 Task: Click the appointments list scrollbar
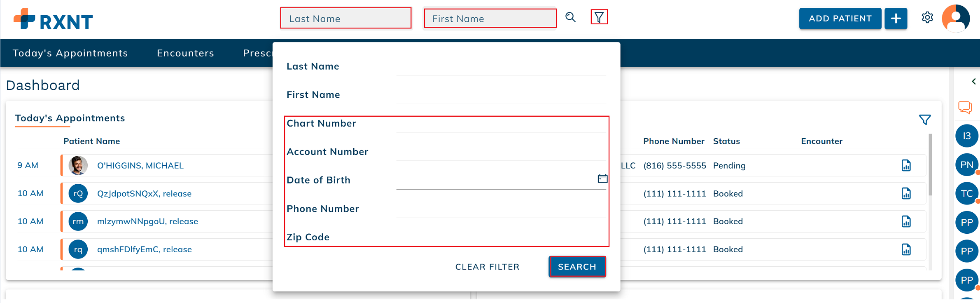tap(930, 165)
